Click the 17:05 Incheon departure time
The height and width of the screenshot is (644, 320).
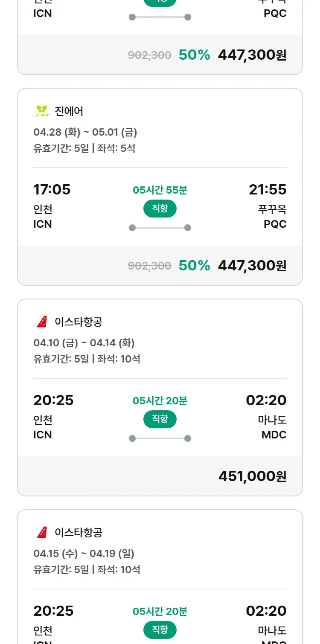[x=52, y=189]
